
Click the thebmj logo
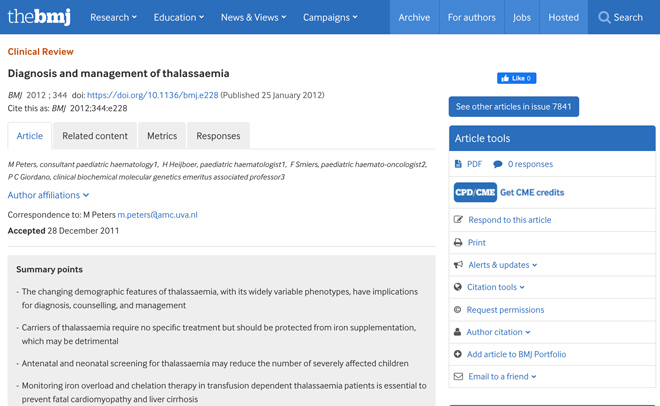pyautogui.click(x=39, y=17)
